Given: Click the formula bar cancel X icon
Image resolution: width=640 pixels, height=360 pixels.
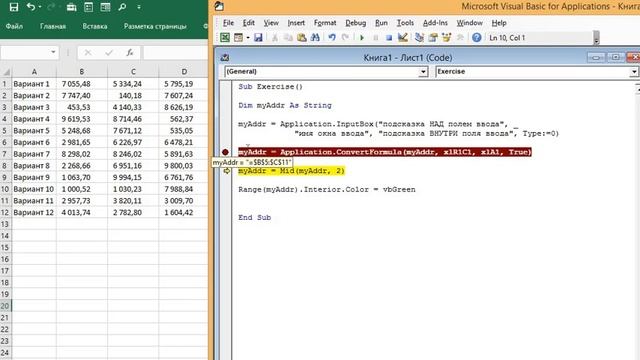Looking at the screenshot, I should tap(87, 53).
